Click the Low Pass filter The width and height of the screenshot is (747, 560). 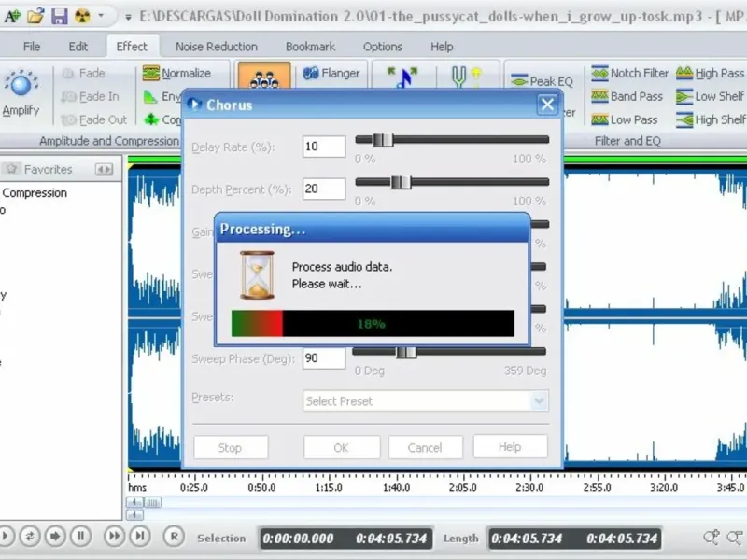pos(624,120)
